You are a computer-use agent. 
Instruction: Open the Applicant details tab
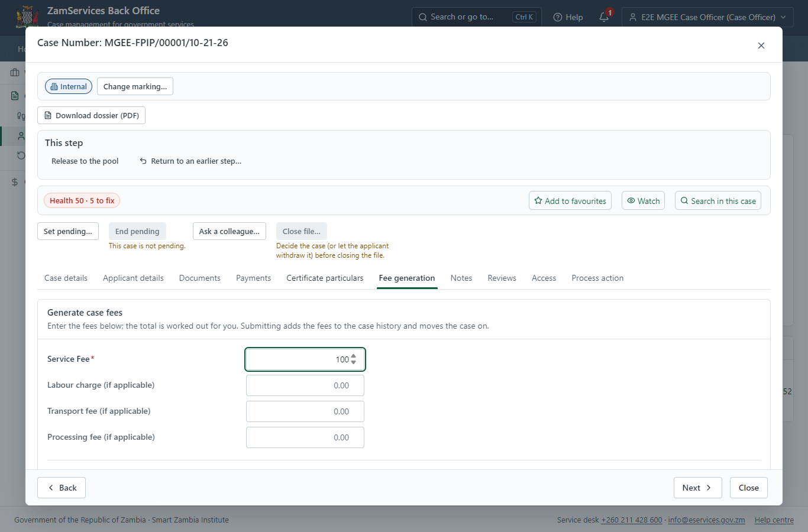[133, 278]
